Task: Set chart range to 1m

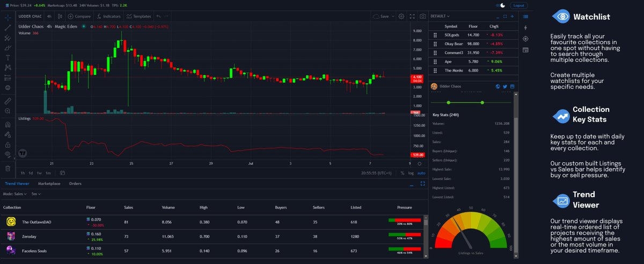Action: [48, 173]
